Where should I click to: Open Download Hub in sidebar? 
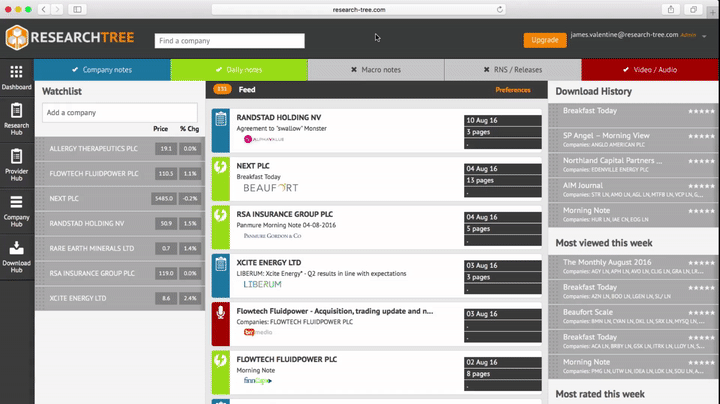click(16, 251)
